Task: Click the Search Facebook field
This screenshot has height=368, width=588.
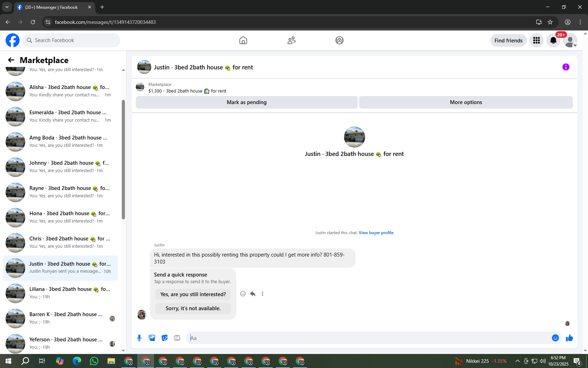Action: point(71,40)
